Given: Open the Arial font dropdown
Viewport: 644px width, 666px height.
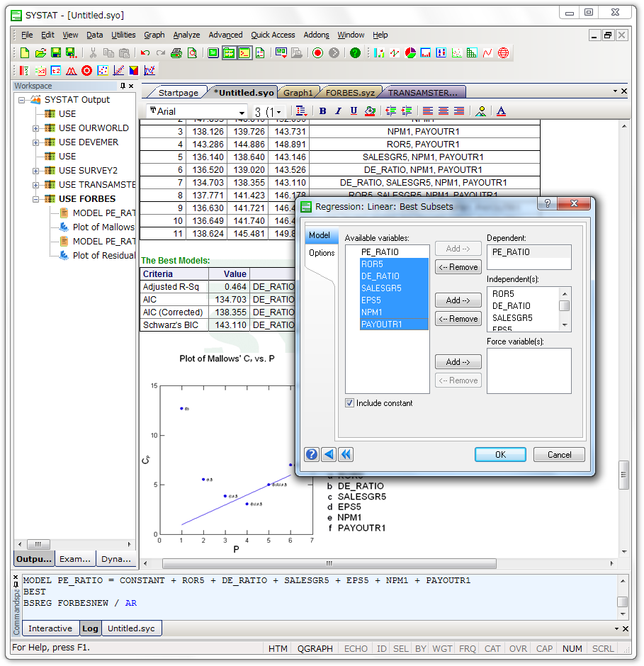Looking at the screenshot, I should 242,112.
